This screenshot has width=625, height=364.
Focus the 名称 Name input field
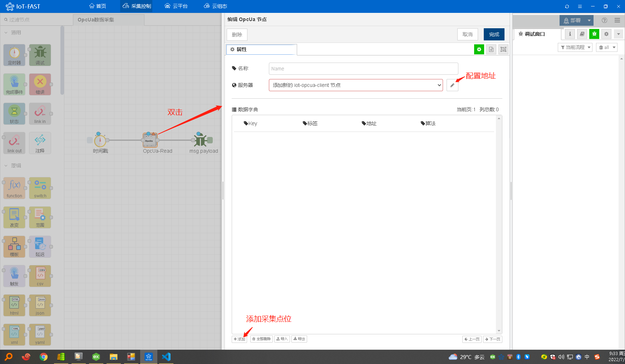pos(363,69)
